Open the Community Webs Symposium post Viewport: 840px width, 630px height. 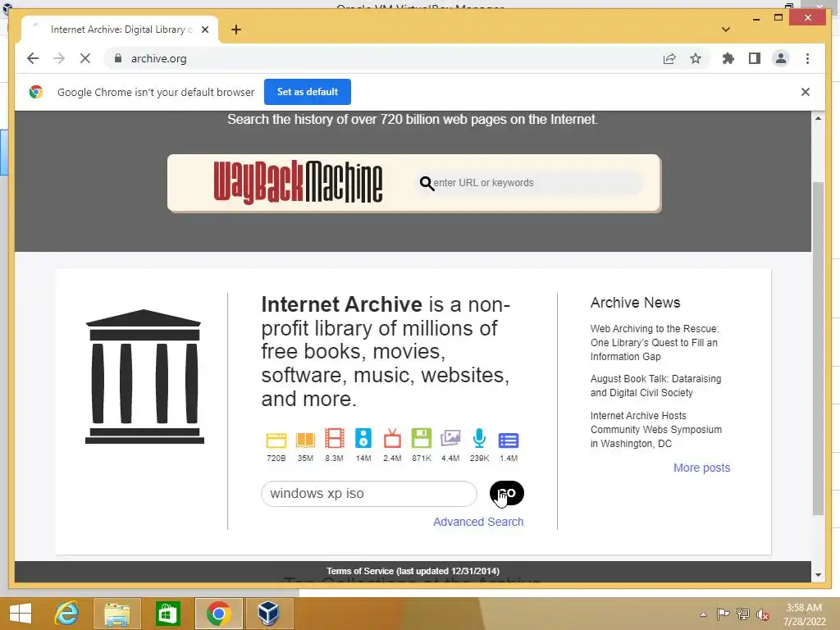coord(656,430)
